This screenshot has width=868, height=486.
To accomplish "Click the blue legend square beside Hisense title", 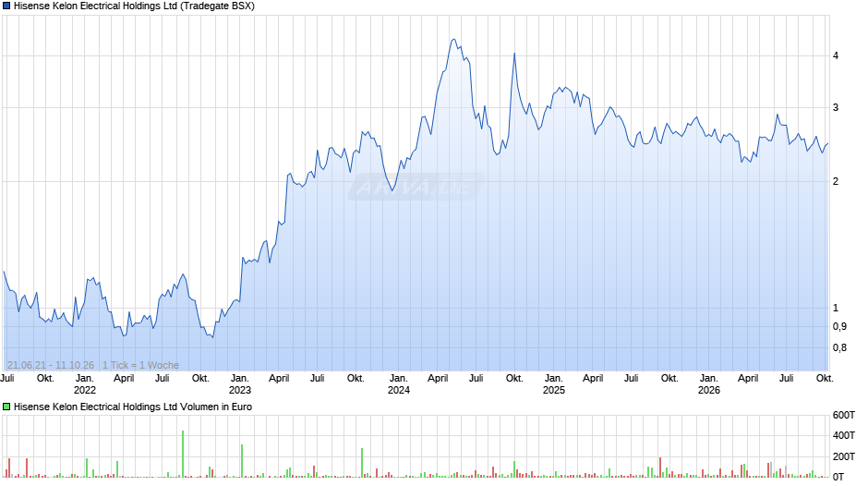I will [x=6, y=6].
